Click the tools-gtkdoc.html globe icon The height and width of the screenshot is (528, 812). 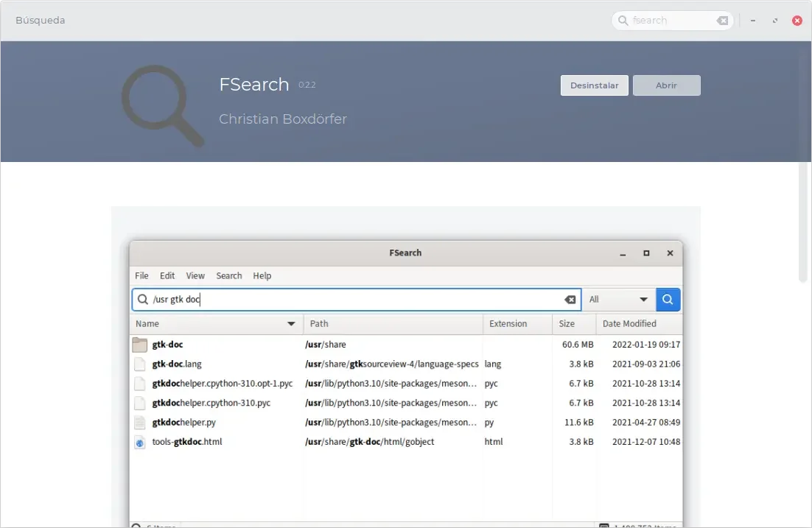(140, 442)
